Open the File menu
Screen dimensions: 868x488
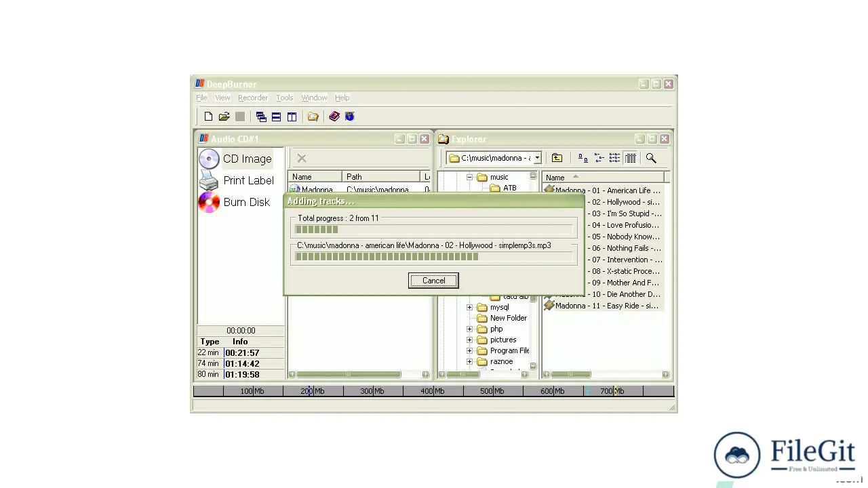(x=201, y=98)
